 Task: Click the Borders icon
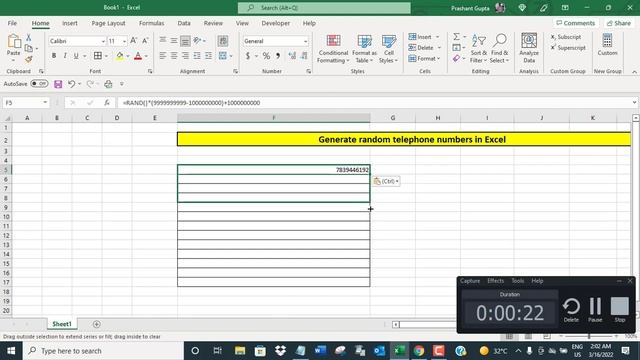[98, 56]
